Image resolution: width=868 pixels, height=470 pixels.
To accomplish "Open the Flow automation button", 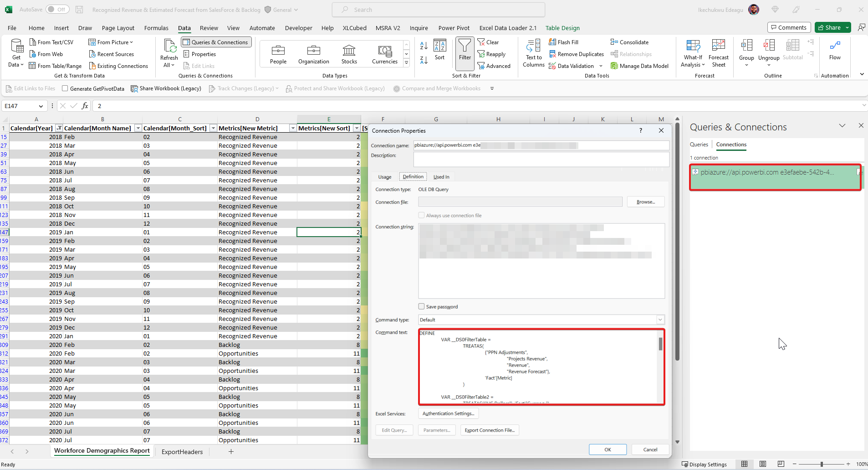I will pos(835,51).
